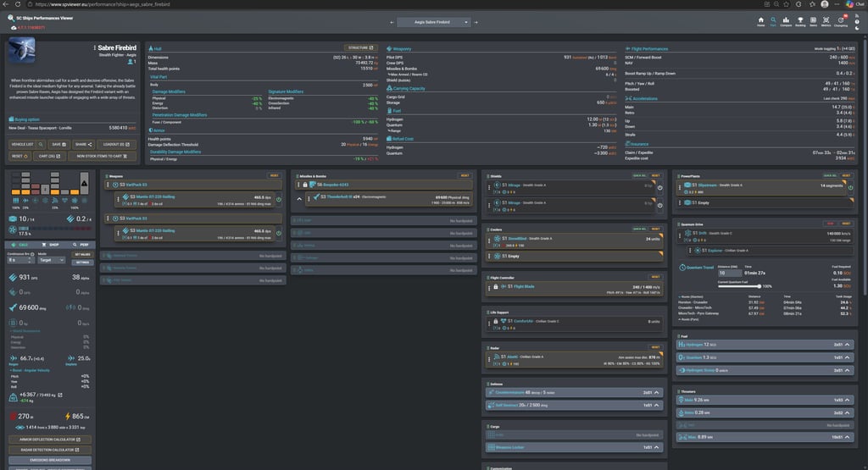The width and height of the screenshot is (868, 470).
Task: Open the News icon in navbar
Action: pyautogui.click(x=814, y=21)
